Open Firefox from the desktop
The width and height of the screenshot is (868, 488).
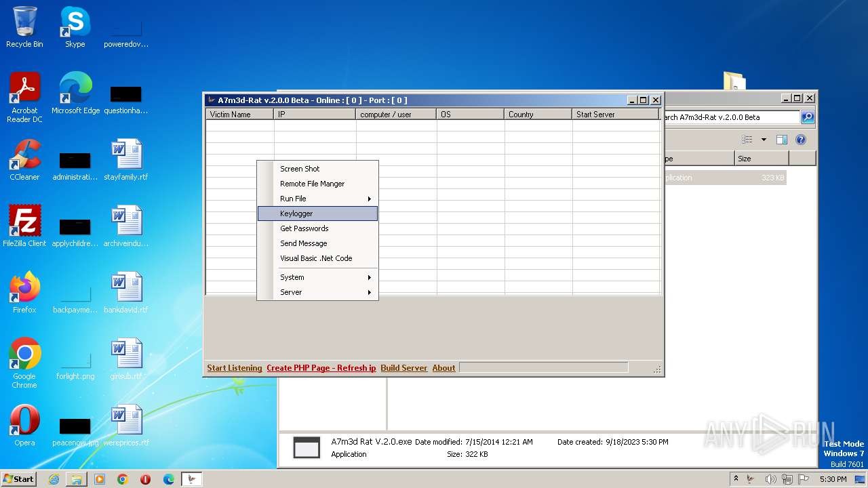point(24,293)
